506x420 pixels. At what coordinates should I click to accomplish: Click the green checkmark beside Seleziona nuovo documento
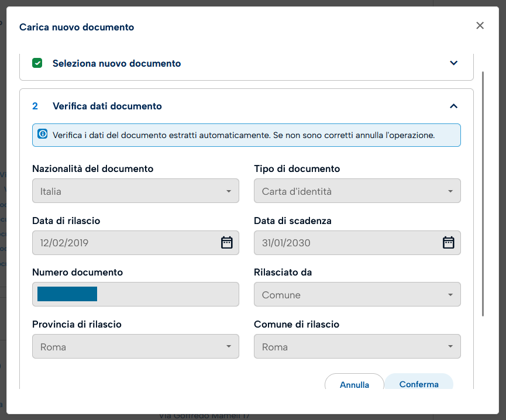point(37,63)
